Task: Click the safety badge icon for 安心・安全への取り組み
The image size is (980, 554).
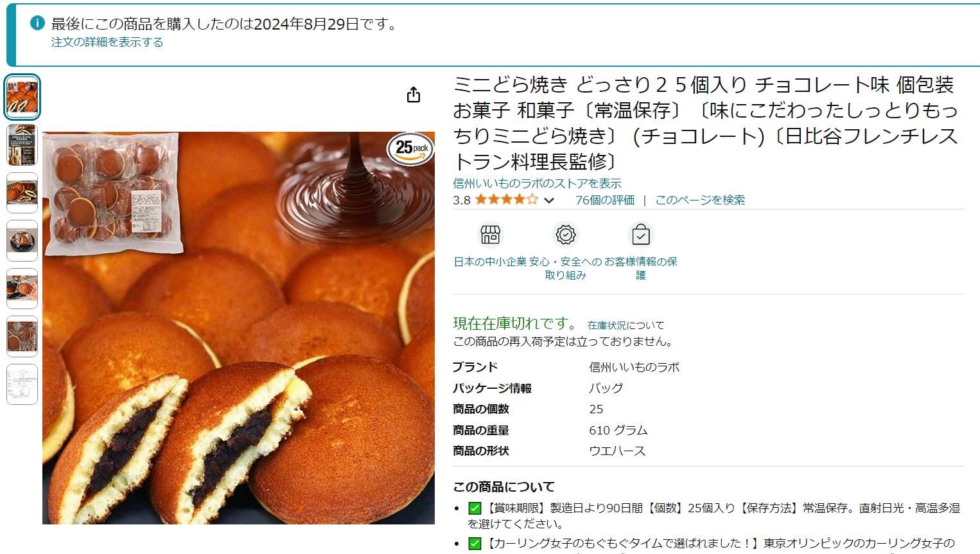Action: (566, 235)
